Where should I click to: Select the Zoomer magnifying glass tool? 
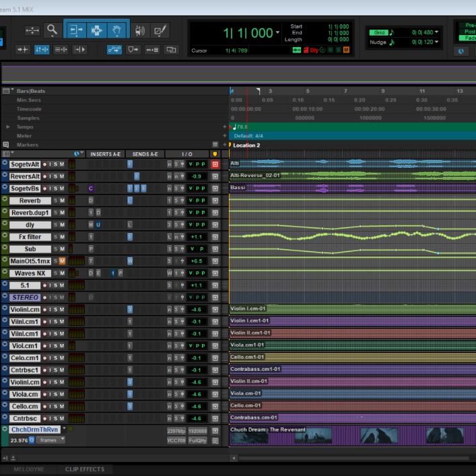[52, 30]
